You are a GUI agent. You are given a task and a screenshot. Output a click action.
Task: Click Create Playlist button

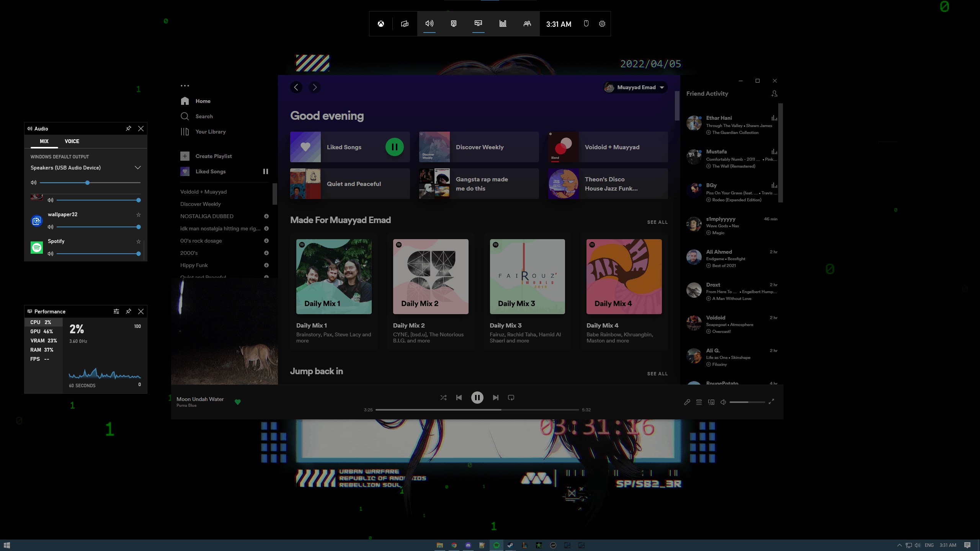coord(213,156)
